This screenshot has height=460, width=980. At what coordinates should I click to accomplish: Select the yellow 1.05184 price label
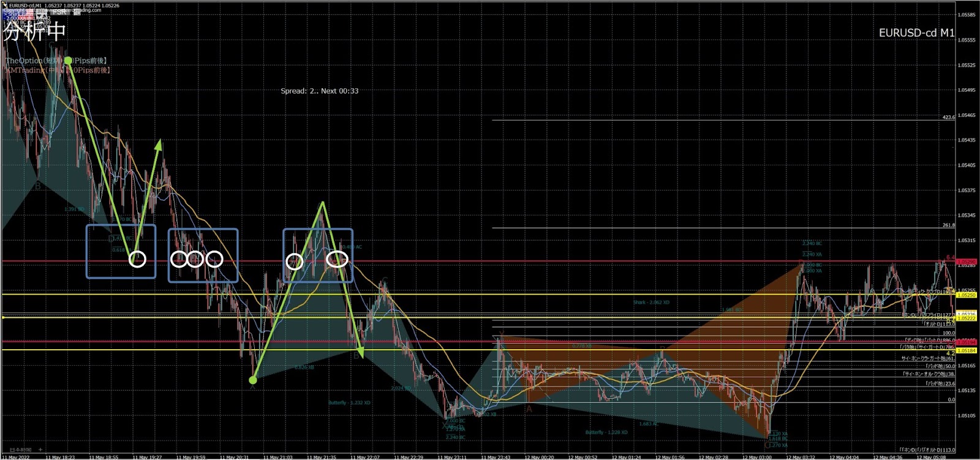(967, 351)
